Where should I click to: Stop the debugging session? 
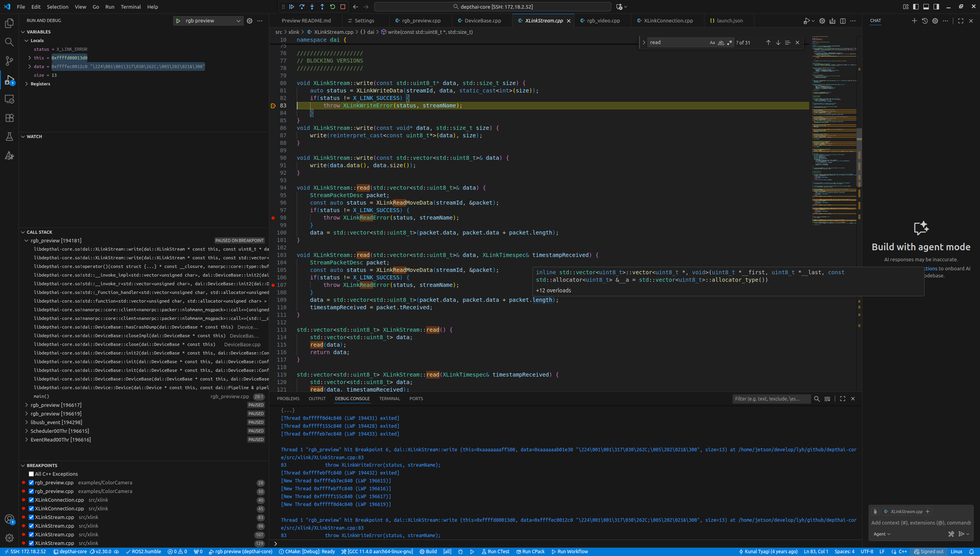[x=343, y=7]
